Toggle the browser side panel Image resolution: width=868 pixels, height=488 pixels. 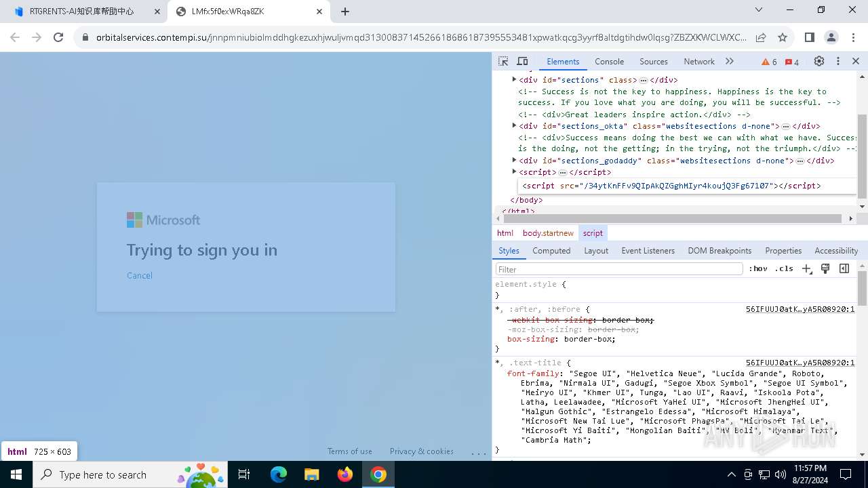[809, 37]
